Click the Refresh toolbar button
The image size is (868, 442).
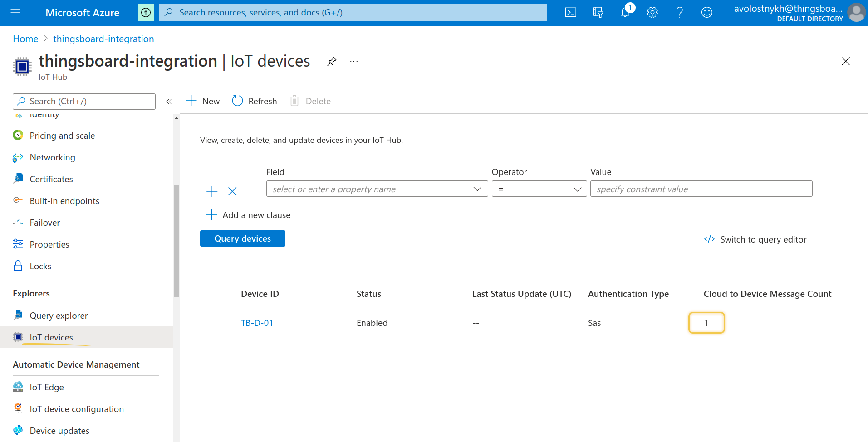[x=255, y=101]
